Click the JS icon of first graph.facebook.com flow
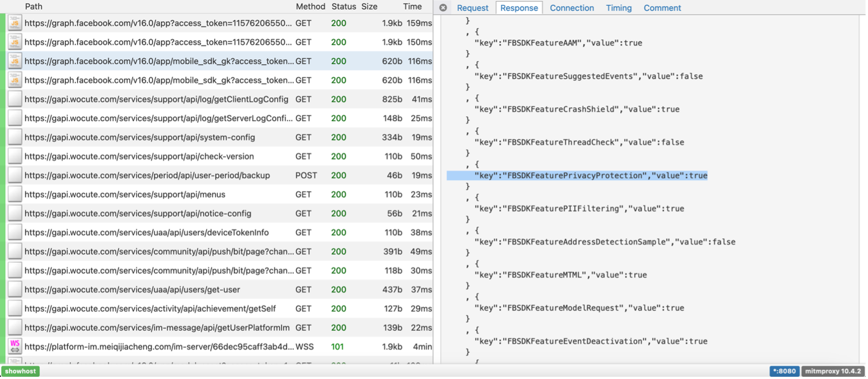The height and width of the screenshot is (379, 868). click(15, 23)
